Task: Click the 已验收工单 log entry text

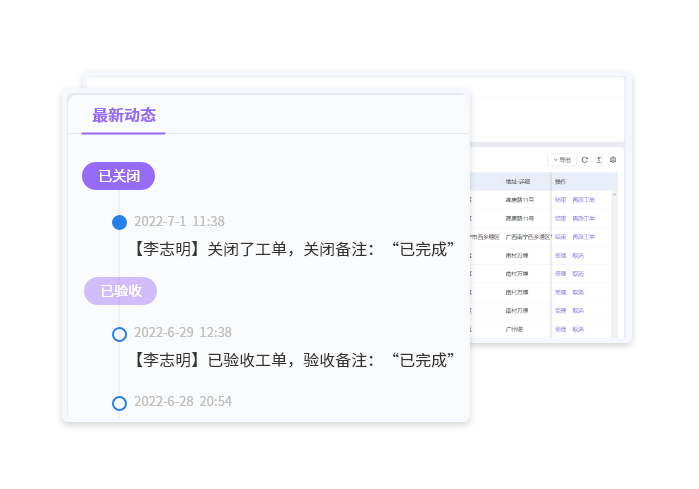Action: pos(294,360)
